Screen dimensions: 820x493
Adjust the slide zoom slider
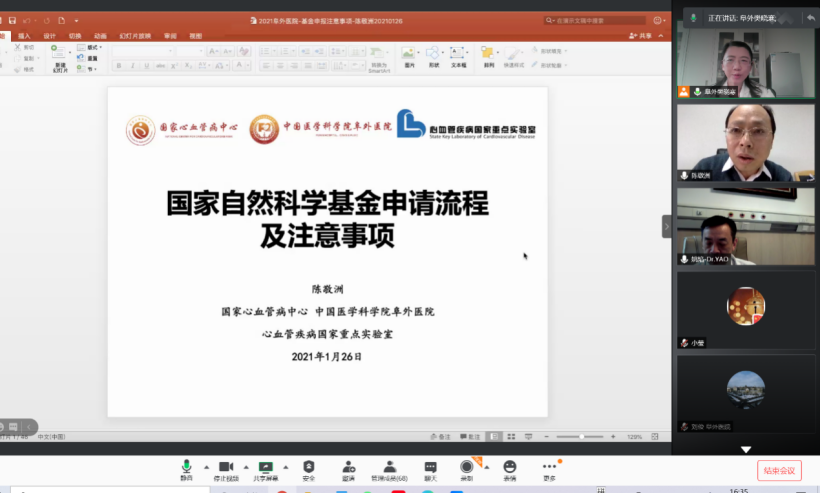pos(580,437)
